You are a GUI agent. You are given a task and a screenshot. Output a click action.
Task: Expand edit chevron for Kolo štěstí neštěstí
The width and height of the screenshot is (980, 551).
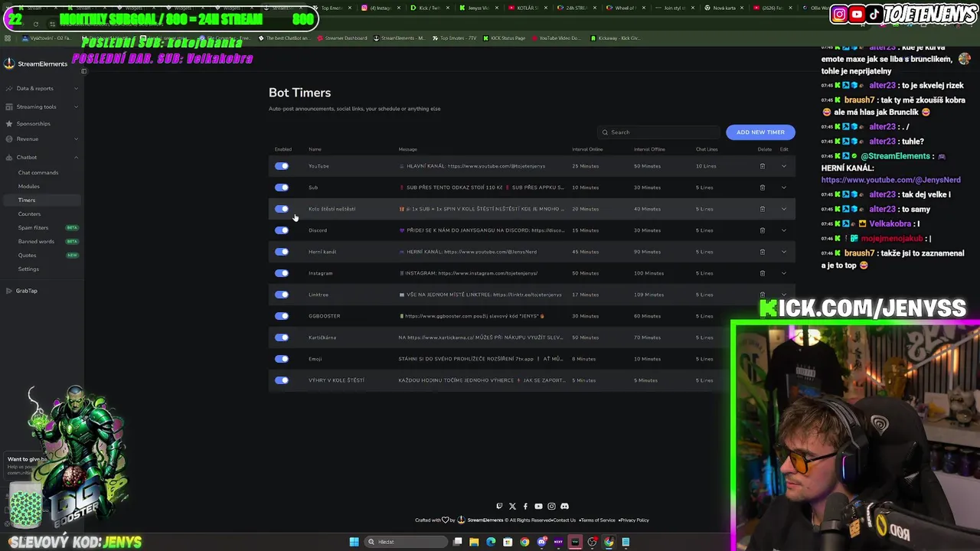(x=783, y=209)
